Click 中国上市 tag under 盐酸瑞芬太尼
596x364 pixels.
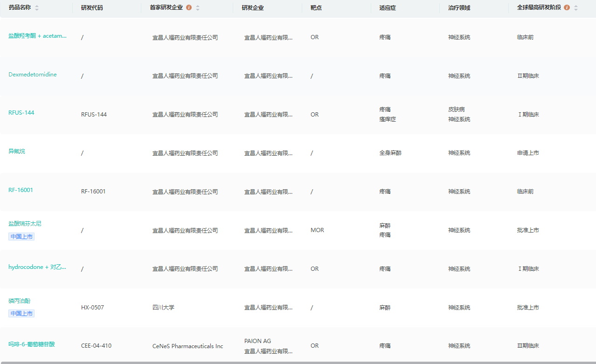[x=21, y=236]
